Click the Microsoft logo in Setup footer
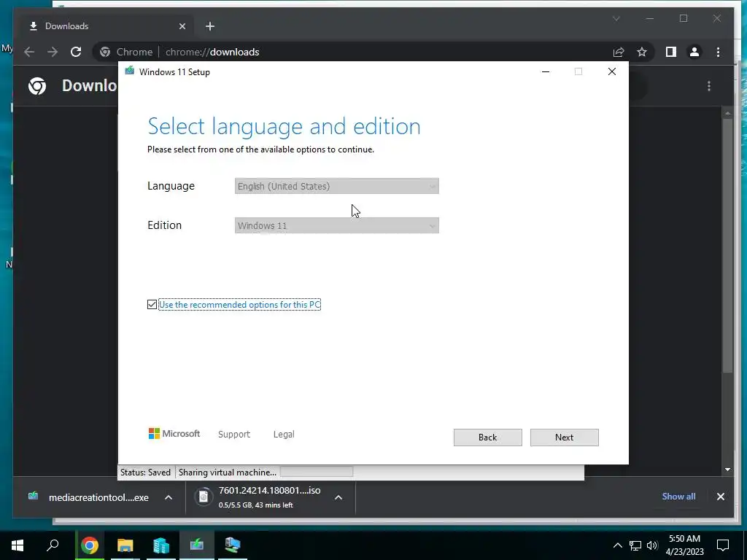This screenshot has width=747, height=560. point(174,434)
